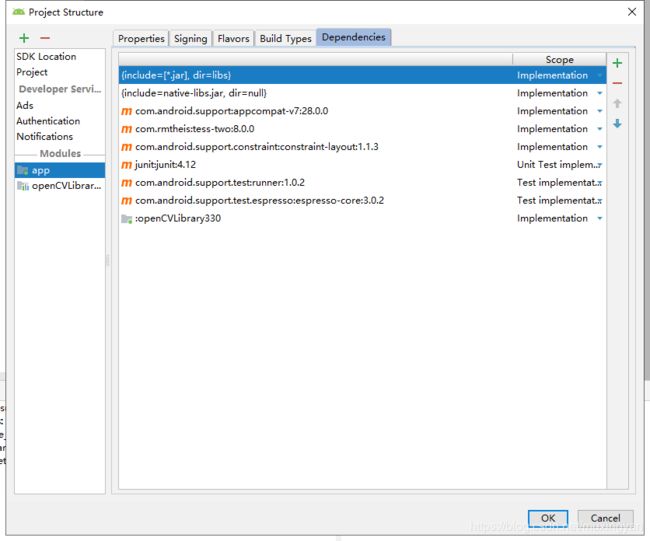
Task: Open the scope dropdown for espresso-core
Action: (599, 201)
